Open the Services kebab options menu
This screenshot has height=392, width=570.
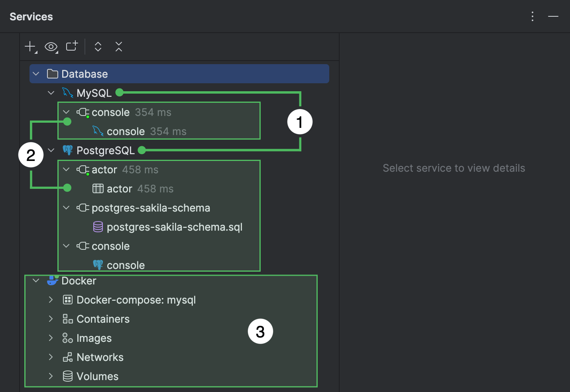tap(533, 16)
